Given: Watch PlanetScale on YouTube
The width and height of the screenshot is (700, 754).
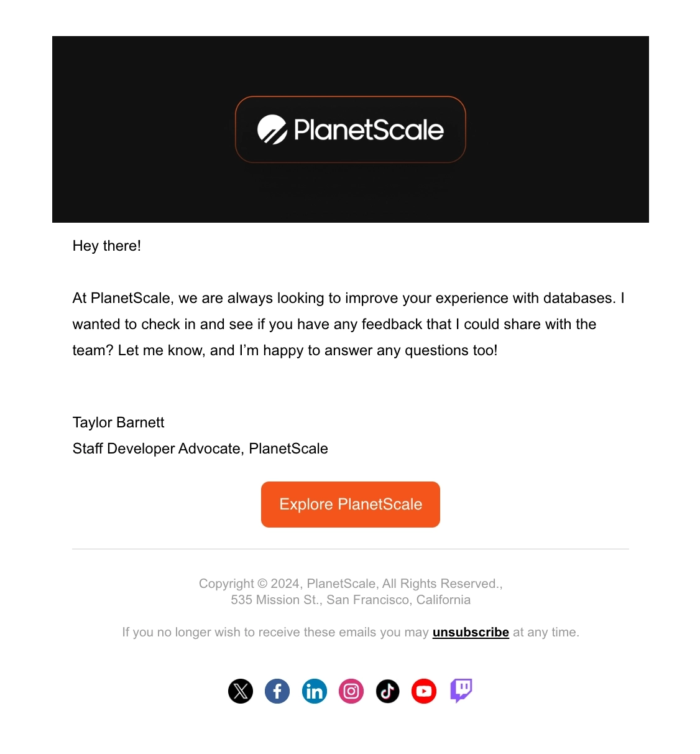Looking at the screenshot, I should coord(423,691).
